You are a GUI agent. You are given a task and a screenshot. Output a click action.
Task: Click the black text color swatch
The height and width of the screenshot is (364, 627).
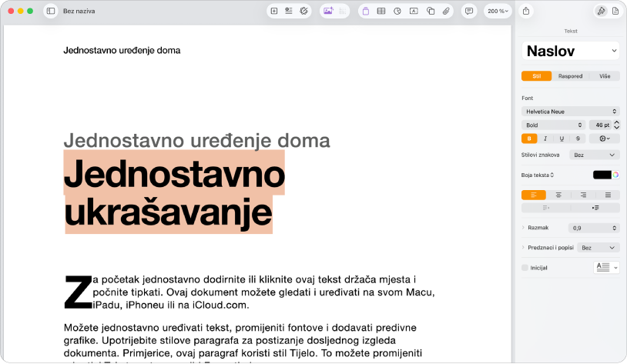602,175
